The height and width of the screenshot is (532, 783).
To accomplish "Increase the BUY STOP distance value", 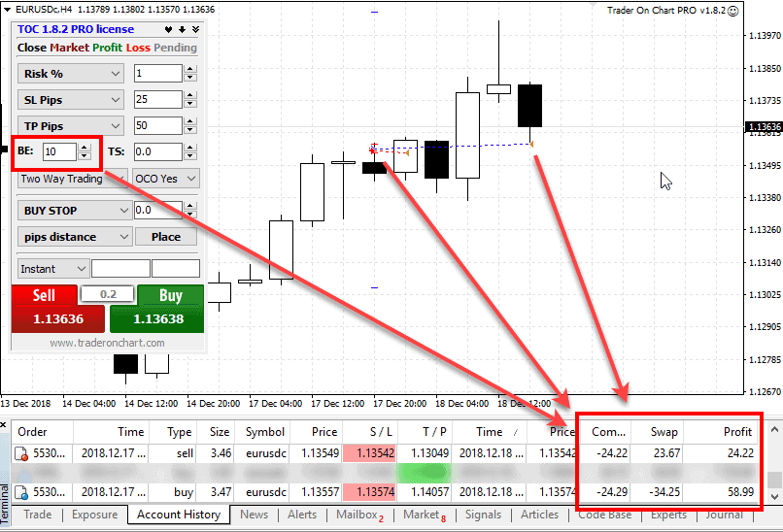I will pos(189,206).
